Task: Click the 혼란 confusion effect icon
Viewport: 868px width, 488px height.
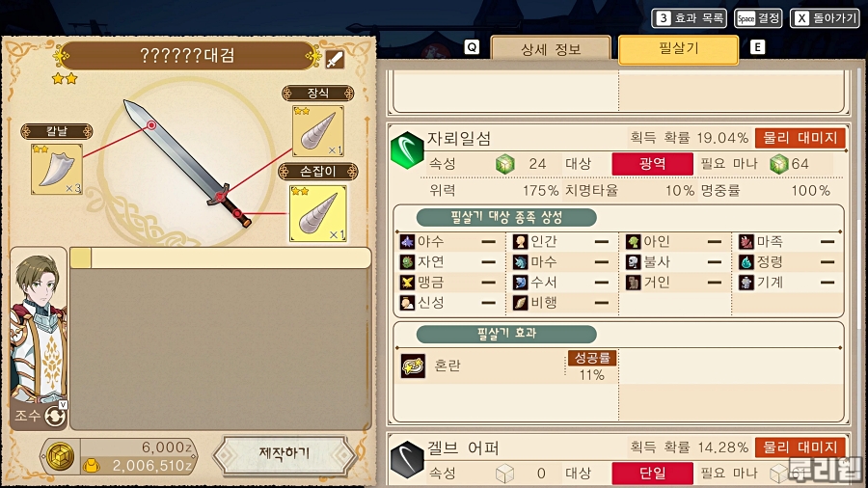Action: (x=413, y=366)
